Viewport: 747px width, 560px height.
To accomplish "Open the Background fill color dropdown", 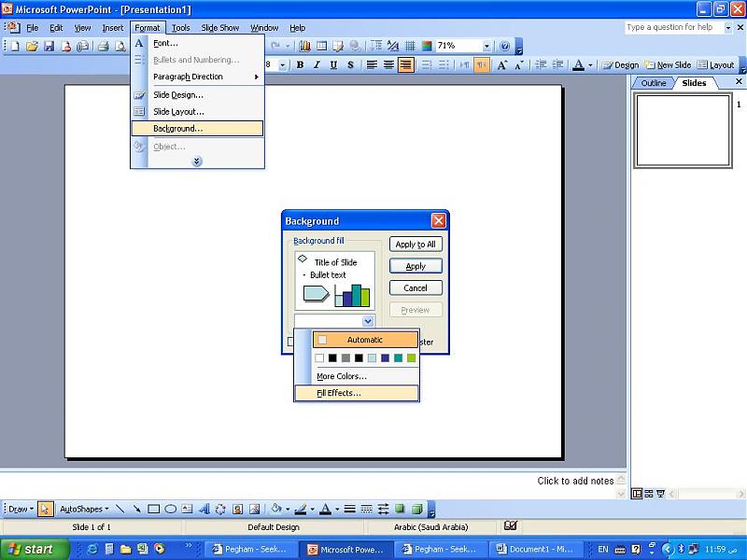I will (x=367, y=321).
